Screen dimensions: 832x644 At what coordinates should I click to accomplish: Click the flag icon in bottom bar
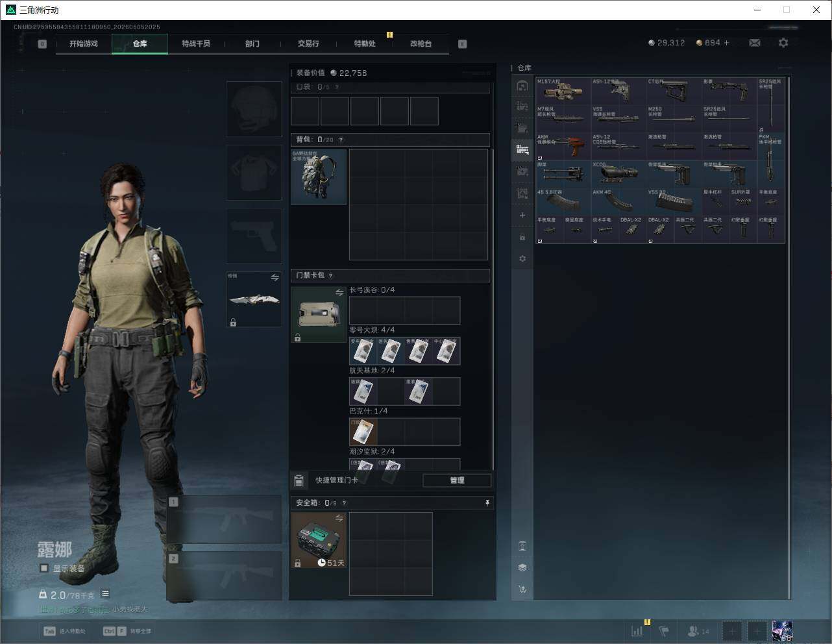[x=664, y=630]
